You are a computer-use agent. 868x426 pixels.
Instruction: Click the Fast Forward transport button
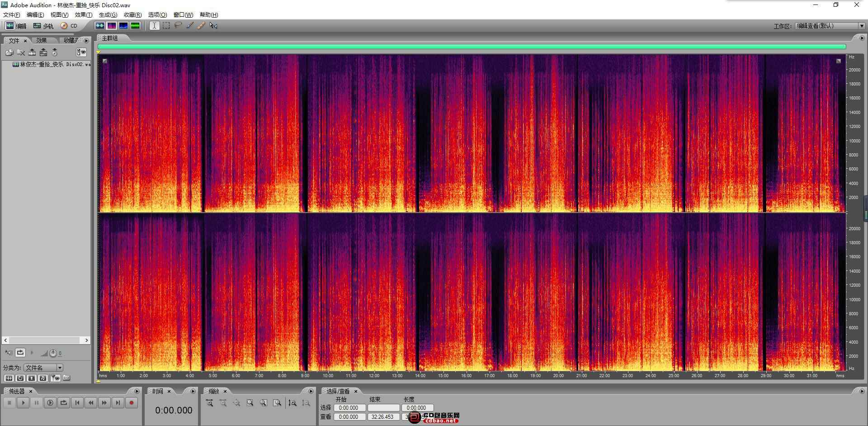point(104,402)
